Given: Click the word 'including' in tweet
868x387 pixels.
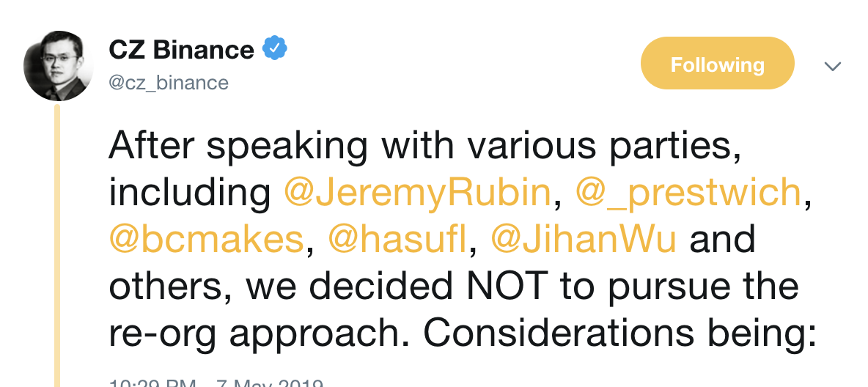Looking at the screenshot, I should point(190,193).
